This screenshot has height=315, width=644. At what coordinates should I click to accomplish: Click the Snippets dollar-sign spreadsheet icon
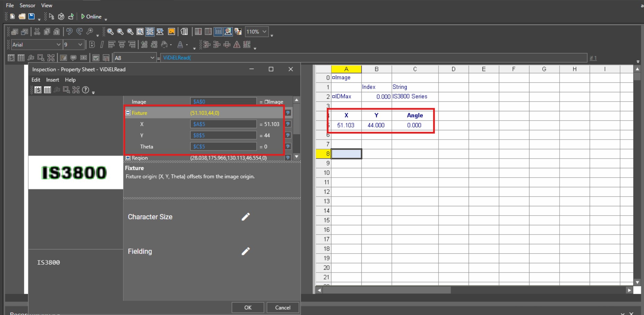pos(11,58)
